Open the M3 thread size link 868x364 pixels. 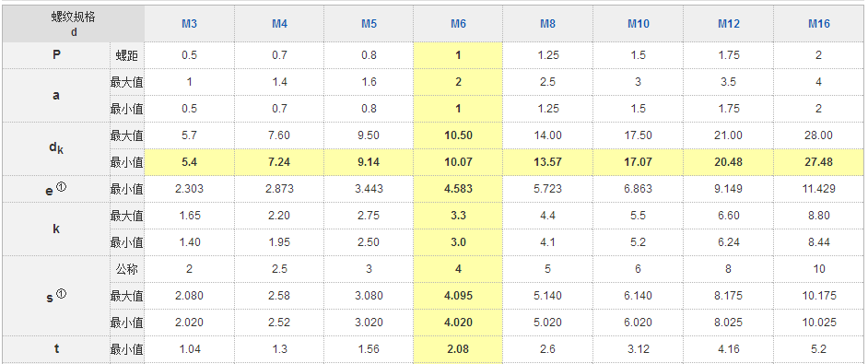(189, 24)
